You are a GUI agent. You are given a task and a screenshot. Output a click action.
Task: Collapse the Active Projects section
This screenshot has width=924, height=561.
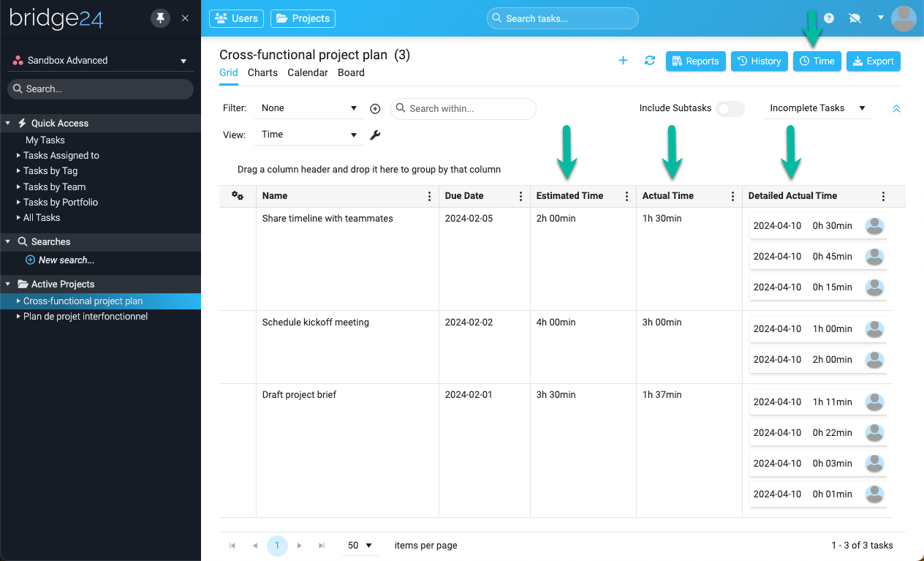click(8, 284)
